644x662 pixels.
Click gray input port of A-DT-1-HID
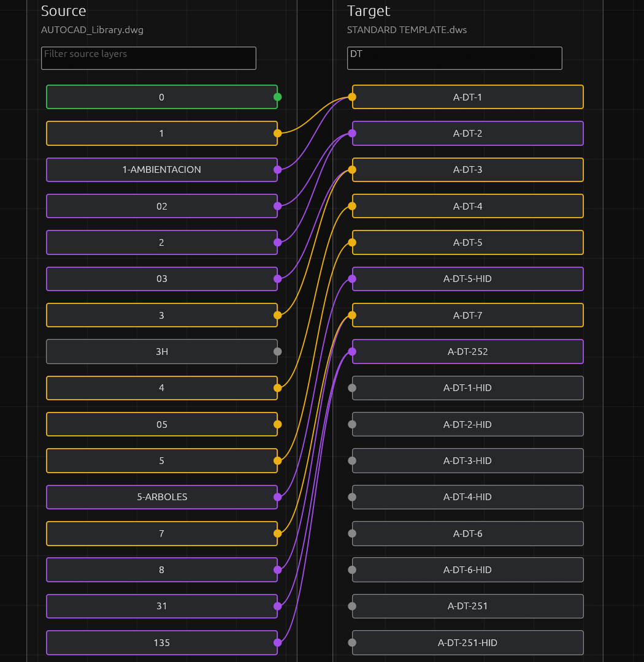coord(352,388)
